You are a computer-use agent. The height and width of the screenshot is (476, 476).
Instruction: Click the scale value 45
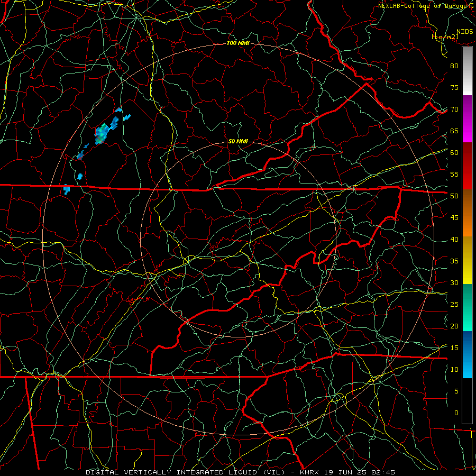point(454,218)
